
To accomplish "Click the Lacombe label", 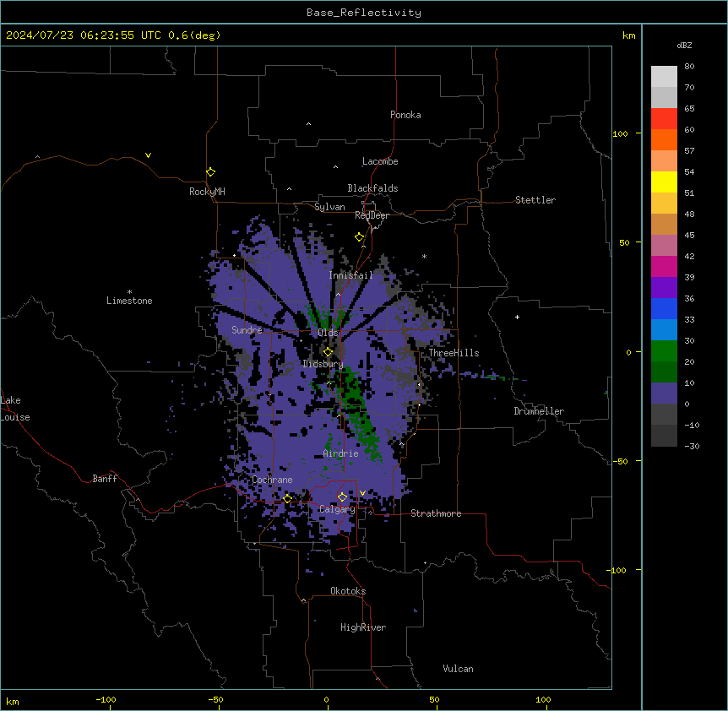I will pyautogui.click(x=380, y=161).
